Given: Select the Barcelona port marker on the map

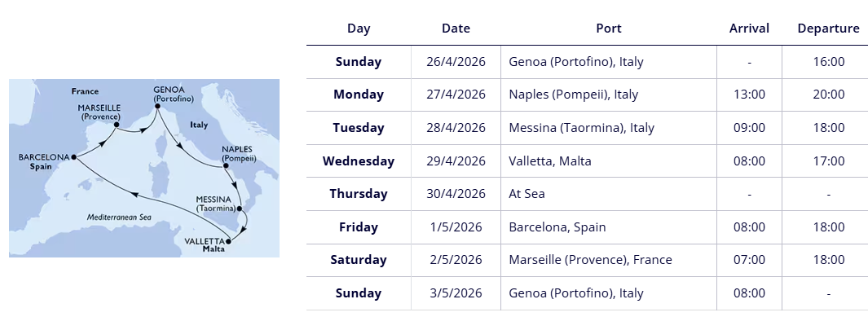Looking at the screenshot, I should point(73,156).
